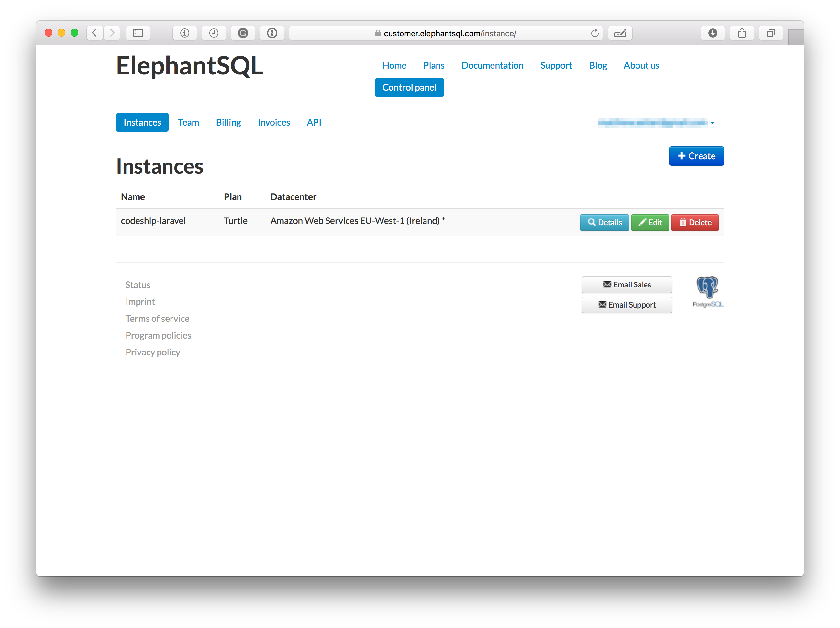Click the 1Password extension icon
840x628 pixels.
(272, 33)
